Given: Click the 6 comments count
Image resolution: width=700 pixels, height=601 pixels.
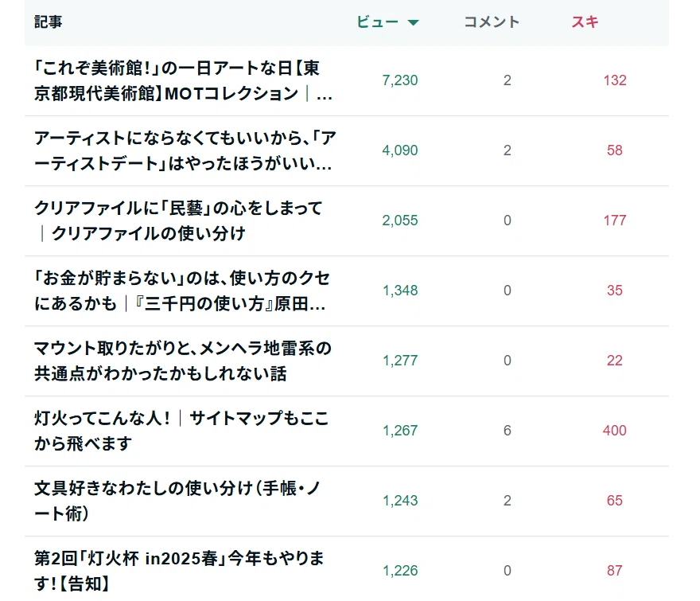Looking at the screenshot, I should [507, 431].
